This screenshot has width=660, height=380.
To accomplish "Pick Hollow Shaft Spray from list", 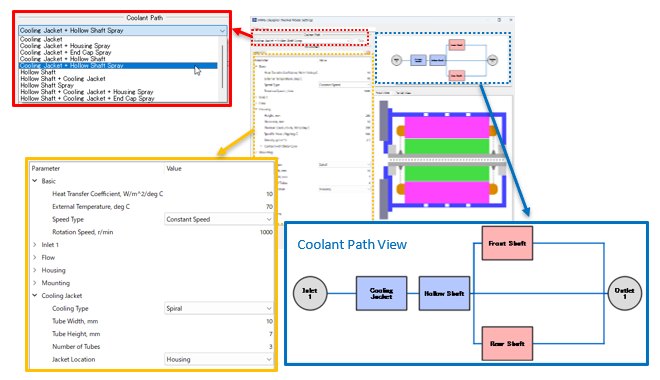I will coord(47,85).
